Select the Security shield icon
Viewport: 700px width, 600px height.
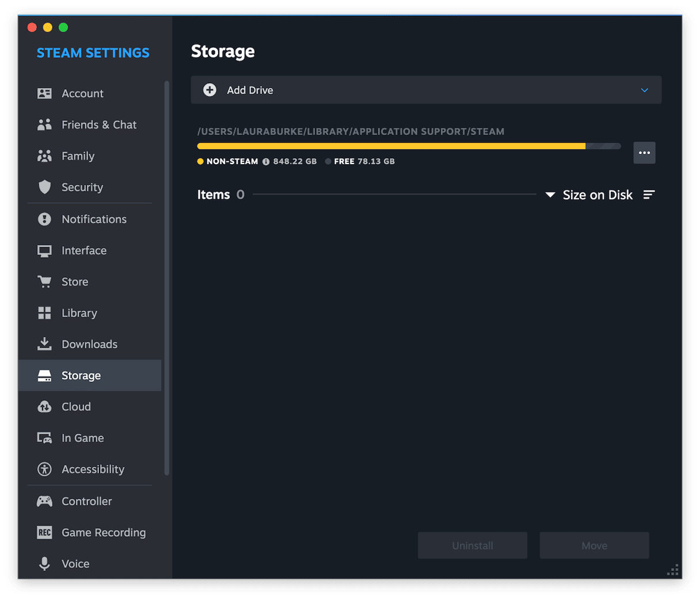click(44, 187)
